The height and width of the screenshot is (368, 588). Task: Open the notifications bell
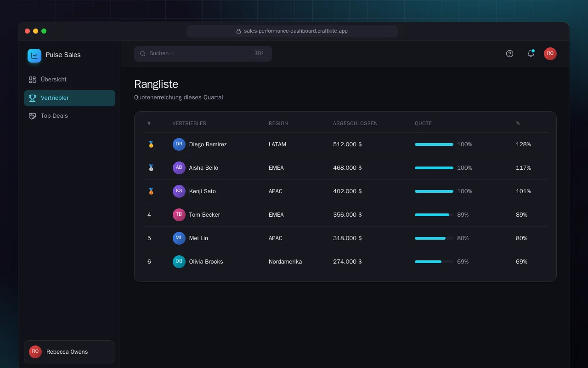tap(531, 53)
